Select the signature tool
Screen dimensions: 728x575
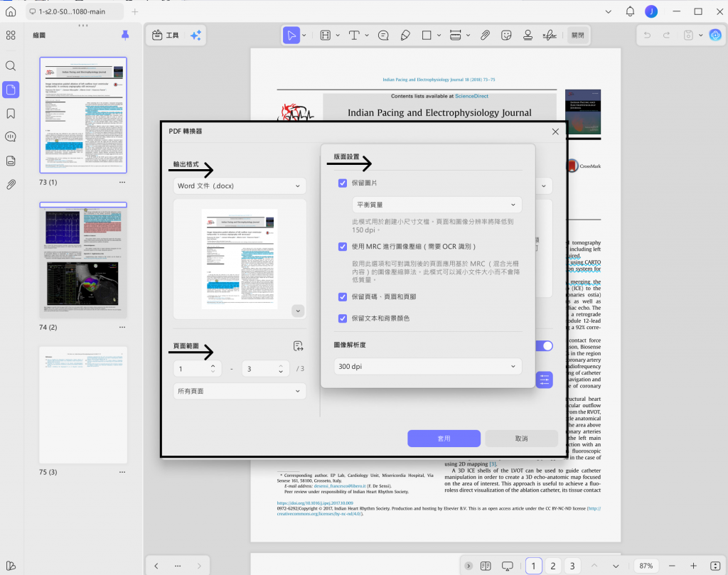550,36
